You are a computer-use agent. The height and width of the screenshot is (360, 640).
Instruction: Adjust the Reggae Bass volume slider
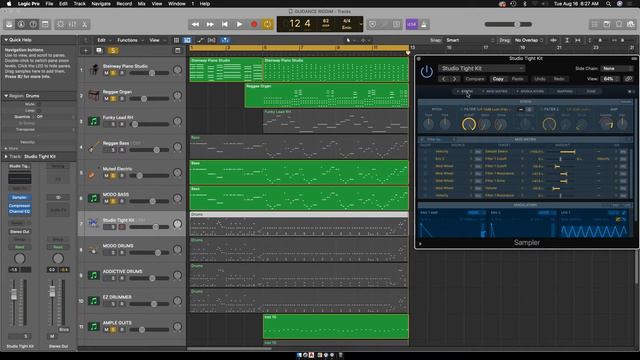[149, 150]
